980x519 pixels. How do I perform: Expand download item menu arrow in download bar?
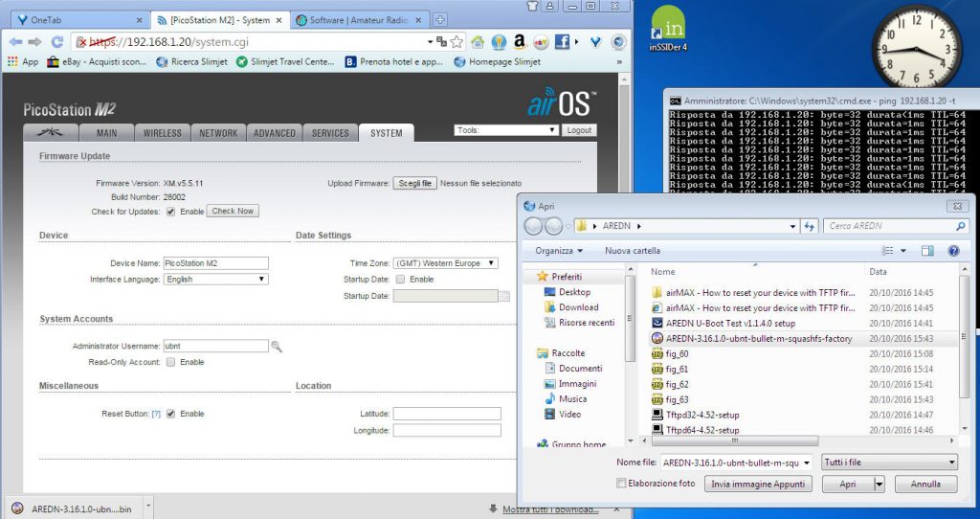pos(148,506)
